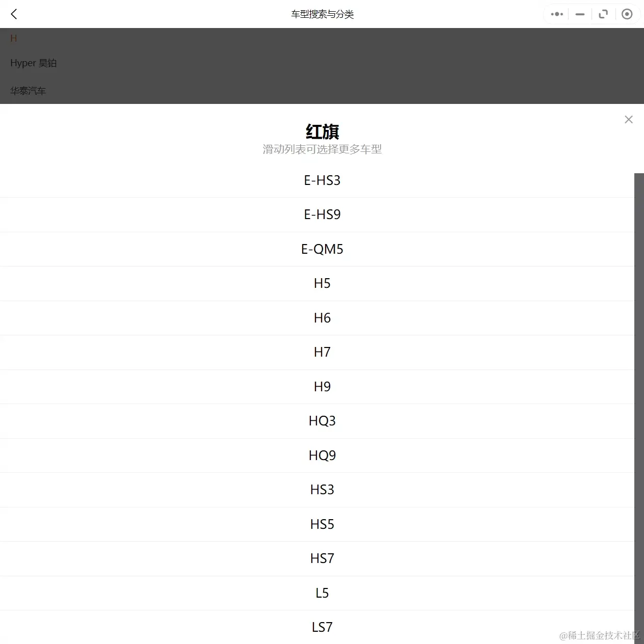644x644 pixels.
Task: Select model H6 from the list
Action: pyautogui.click(x=317, y=318)
